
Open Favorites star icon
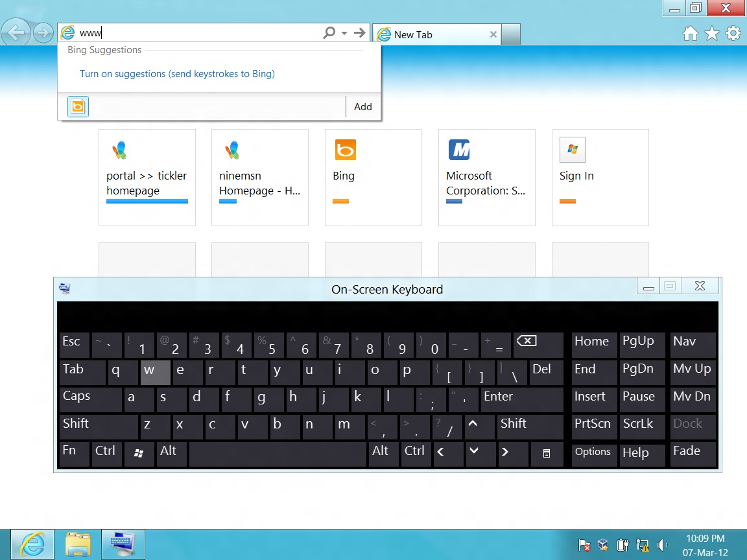pos(712,33)
